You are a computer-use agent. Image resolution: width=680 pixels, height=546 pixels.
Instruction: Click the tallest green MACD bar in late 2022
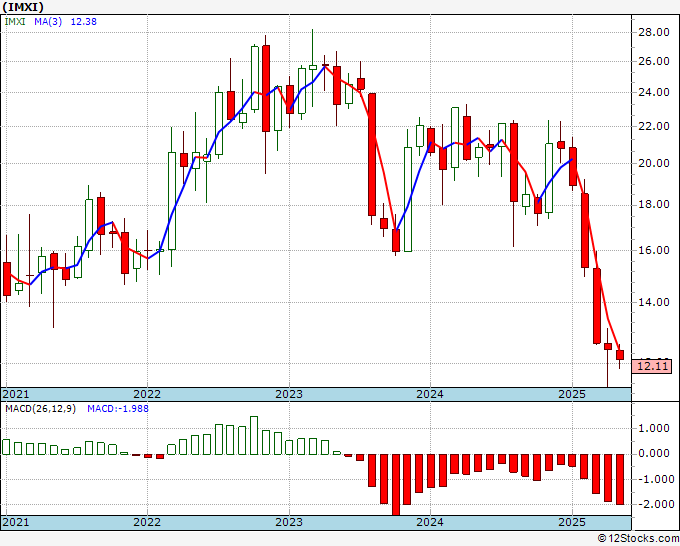tap(254, 435)
